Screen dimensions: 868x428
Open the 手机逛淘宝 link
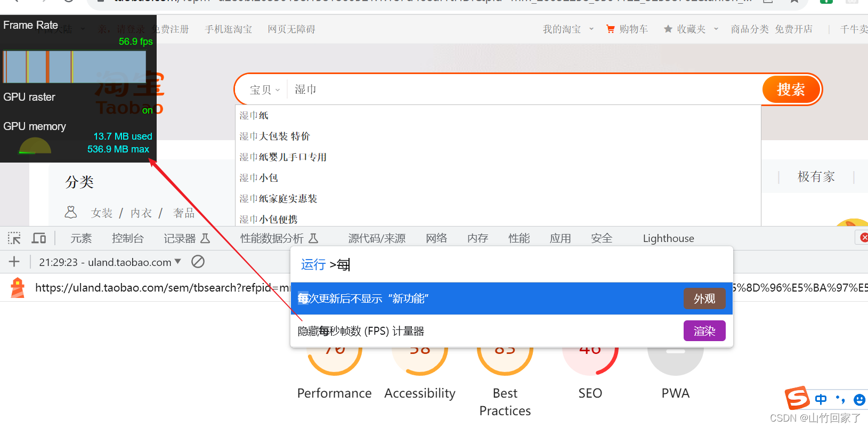229,29
